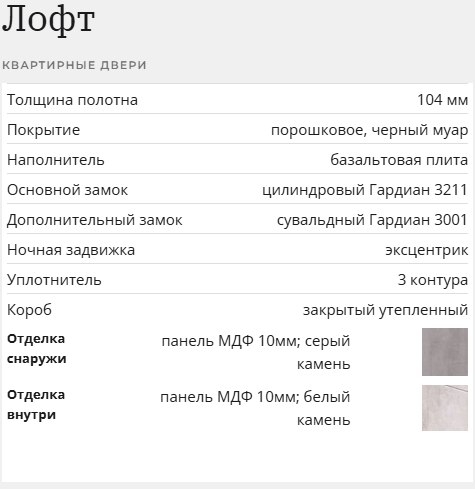The image size is (475, 489).
Task: Select the Толщина полотна label
Action: click(x=72, y=100)
